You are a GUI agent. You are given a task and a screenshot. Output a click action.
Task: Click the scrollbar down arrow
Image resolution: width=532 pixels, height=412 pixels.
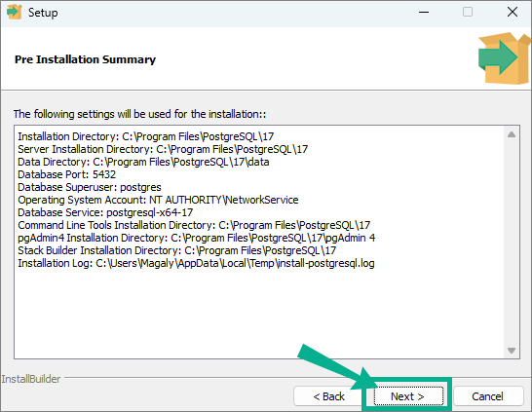[512, 351]
